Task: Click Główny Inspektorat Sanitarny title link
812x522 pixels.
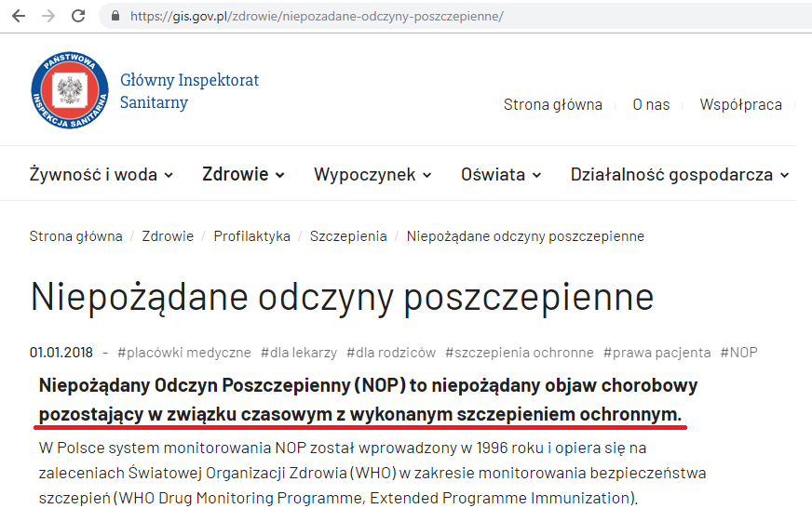Action: pyautogui.click(x=189, y=91)
